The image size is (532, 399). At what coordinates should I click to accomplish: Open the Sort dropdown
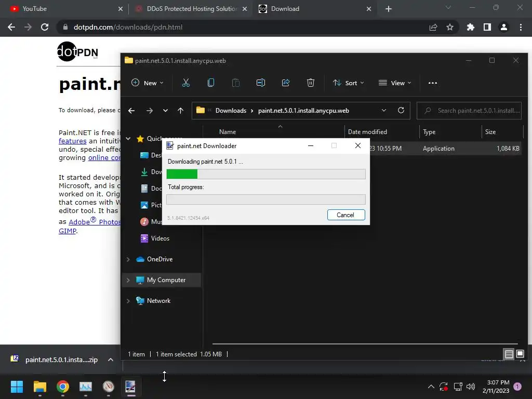[349, 83]
